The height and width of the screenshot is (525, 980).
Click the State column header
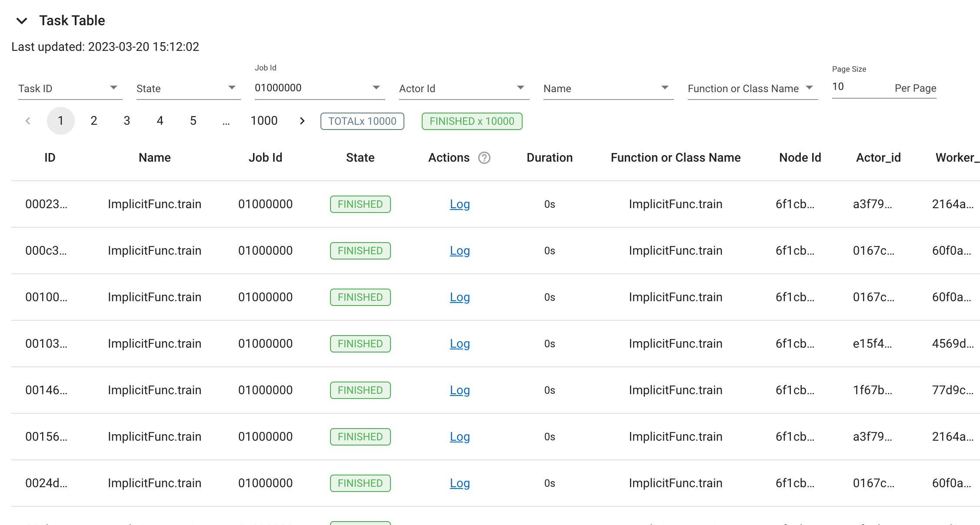[x=360, y=158]
